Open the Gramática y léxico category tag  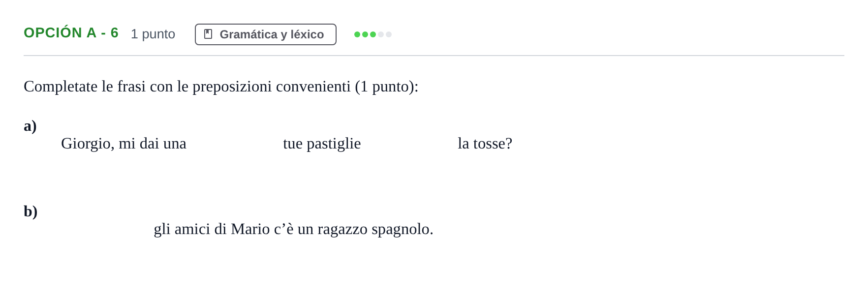pos(266,34)
